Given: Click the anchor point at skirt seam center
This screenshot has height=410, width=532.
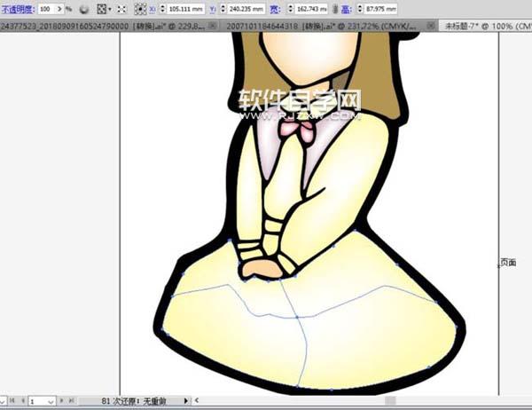Looking at the screenshot, I should click(297, 318).
